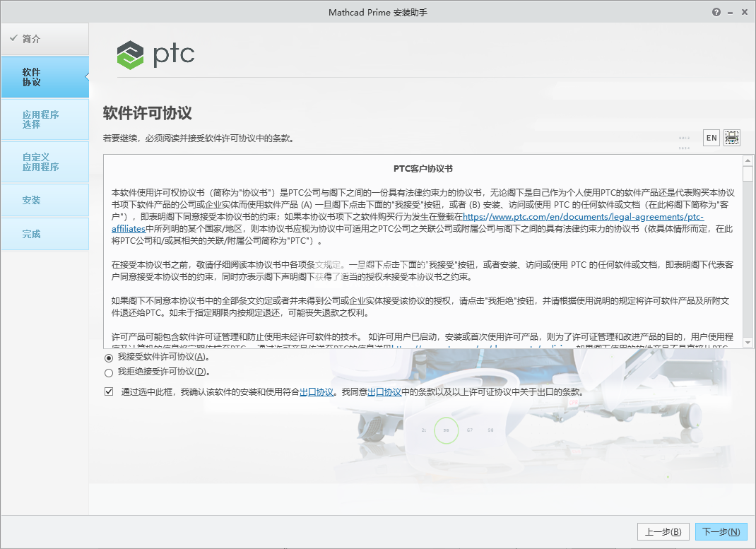Click agreement scrollbar up arrow
Image resolution: width=756 pixels, height=549 pixels.
click(x=748, y=160)
